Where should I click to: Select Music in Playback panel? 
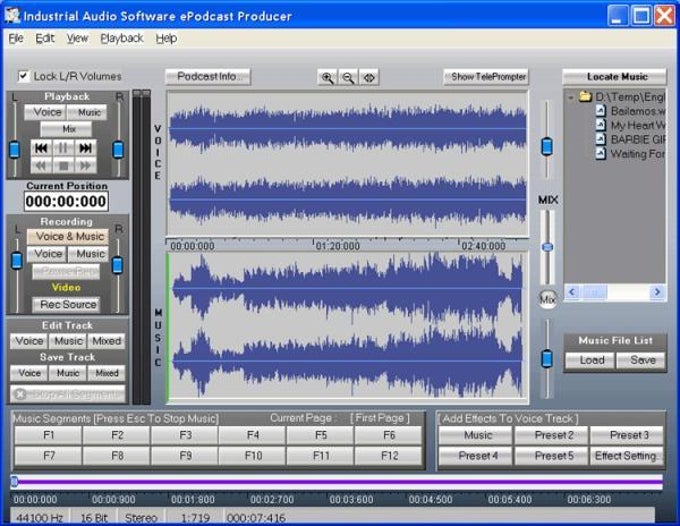click(87, 112)
